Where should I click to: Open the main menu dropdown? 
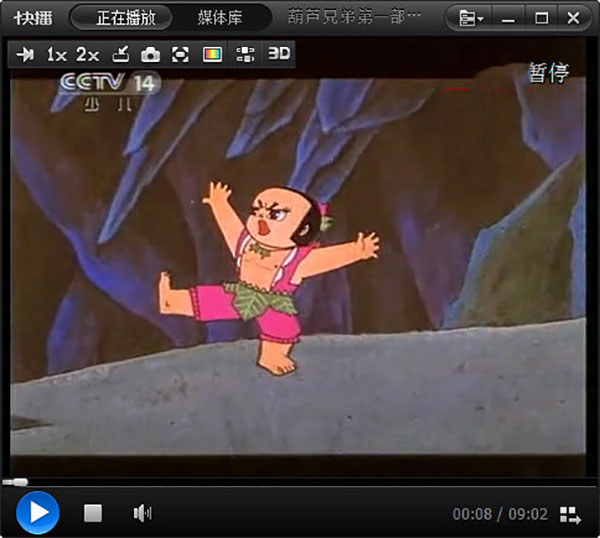[x=471, y=18]
